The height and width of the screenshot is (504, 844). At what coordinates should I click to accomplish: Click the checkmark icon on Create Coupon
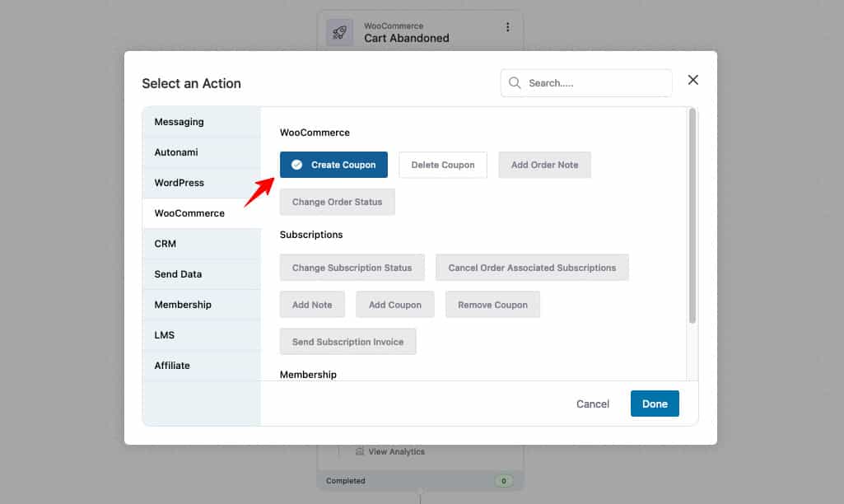(296, 165)
